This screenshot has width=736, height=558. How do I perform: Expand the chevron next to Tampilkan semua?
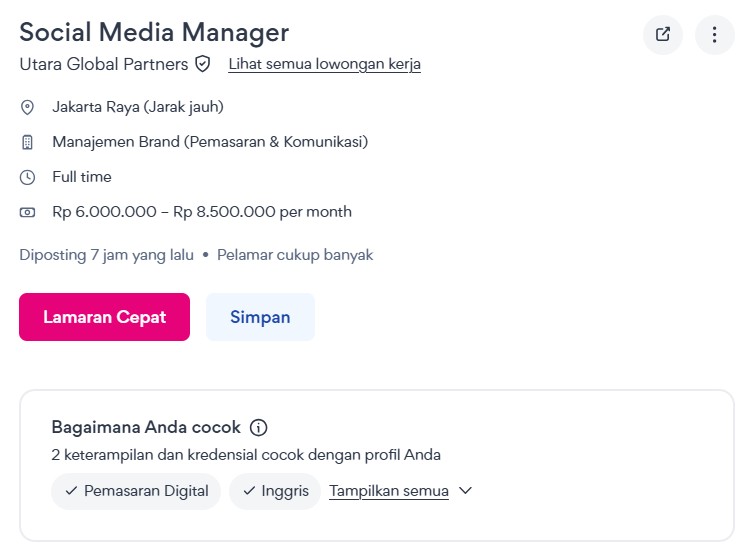coord(464,491)
